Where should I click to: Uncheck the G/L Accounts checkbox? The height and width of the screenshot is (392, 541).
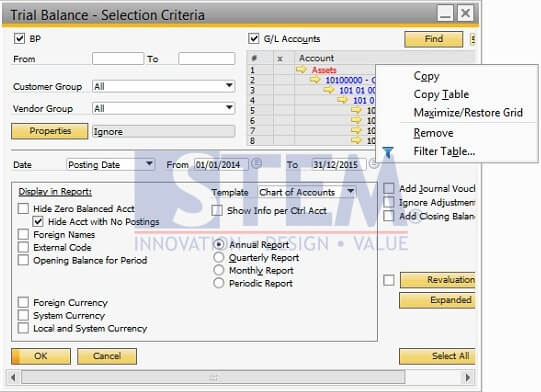[x=254, y=38]
